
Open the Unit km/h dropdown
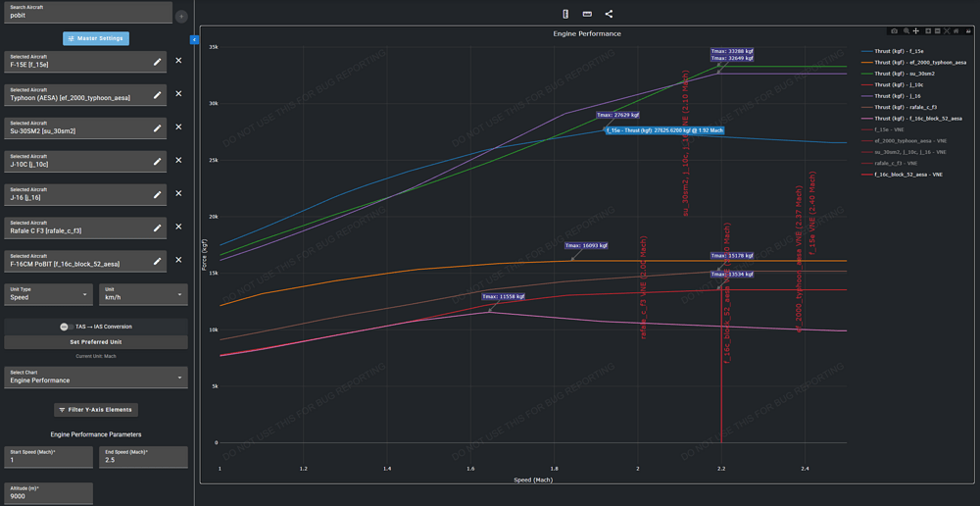143,294
